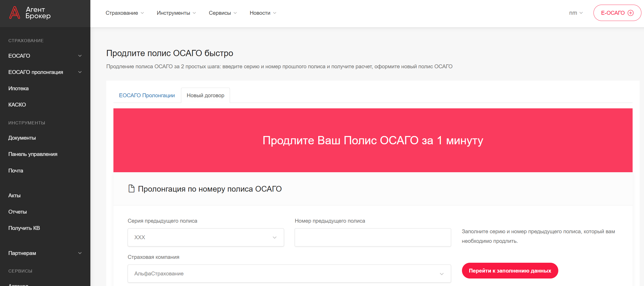Open the policy series XXX dropdown
The width and height of the screenshot is (644, 286).
[x=206, y=237]
